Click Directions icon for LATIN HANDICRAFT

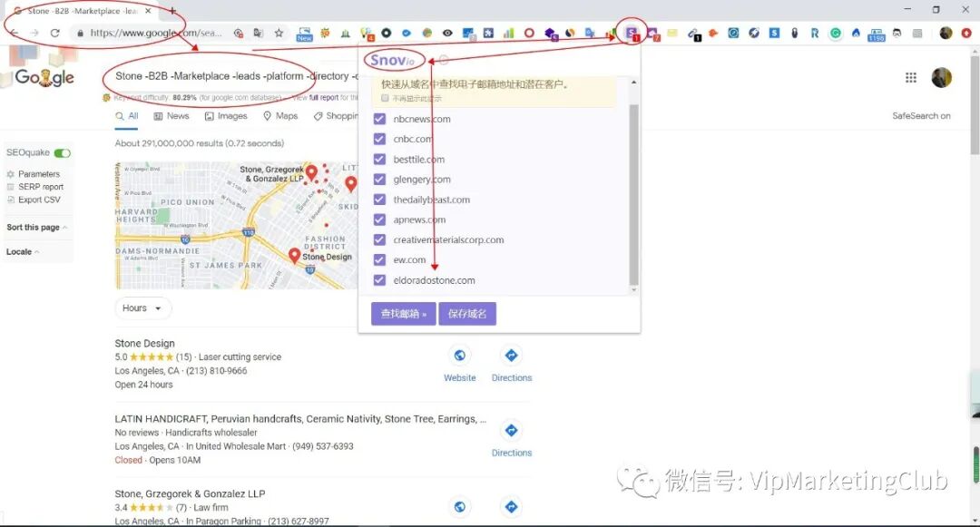pyautogui.click(x=511, y=430)
